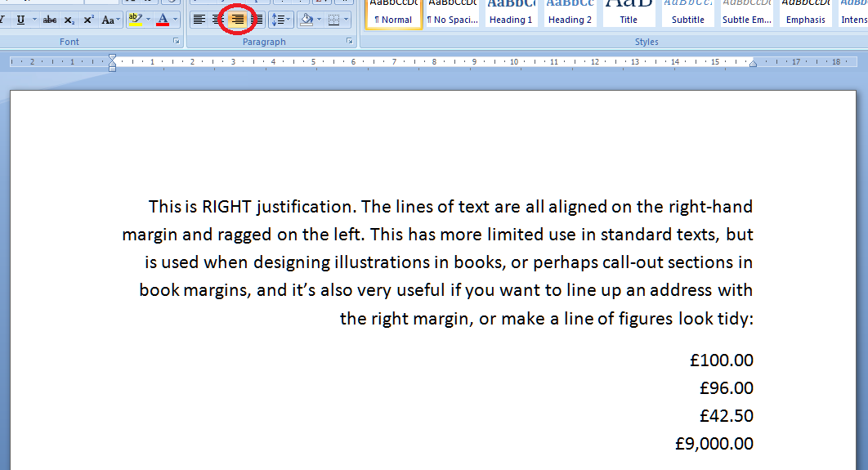The width and height of the screenshot is (868, 470).
Task: Apply the Title style
Action: pos(629,12)
